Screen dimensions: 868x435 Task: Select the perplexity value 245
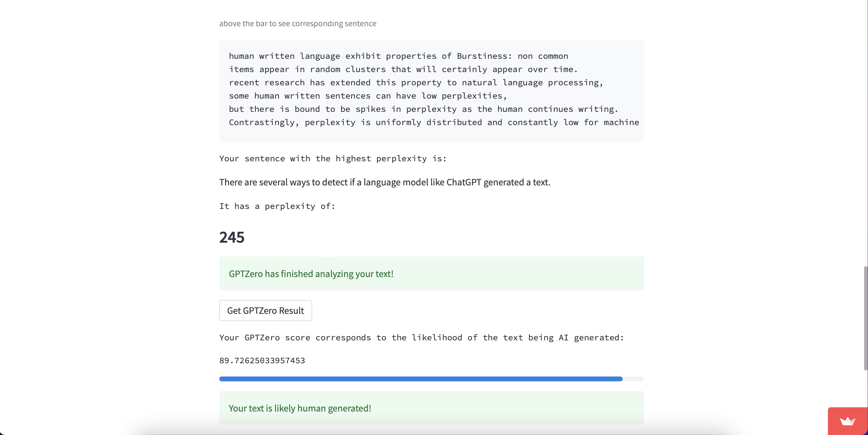(232, 237)
